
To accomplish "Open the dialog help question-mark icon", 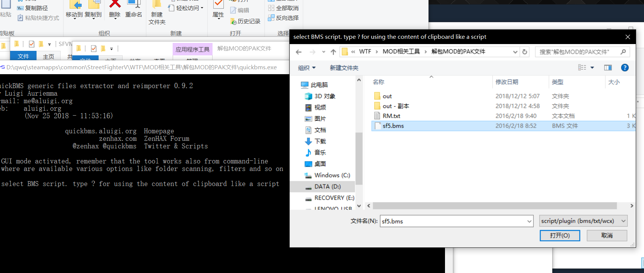I will click(625, 68).
